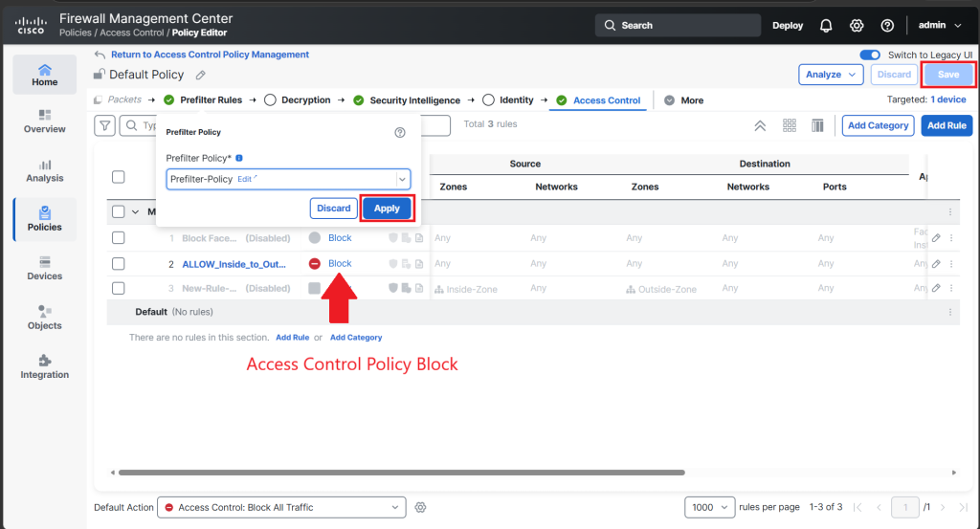Click the lock icon beside Default Policy
This screenshot has height=529, width=980.
click(99, 75)
